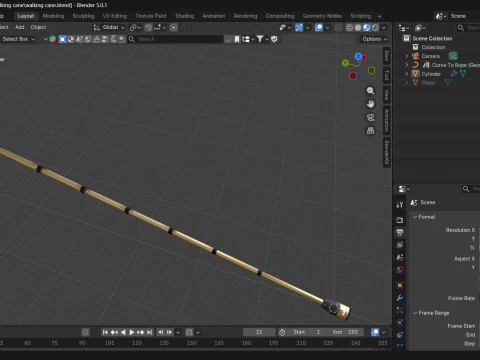Open the Physics properties tab
This screenshot has width=480, height=360.
pyautogui.click(x=400, y=323)
